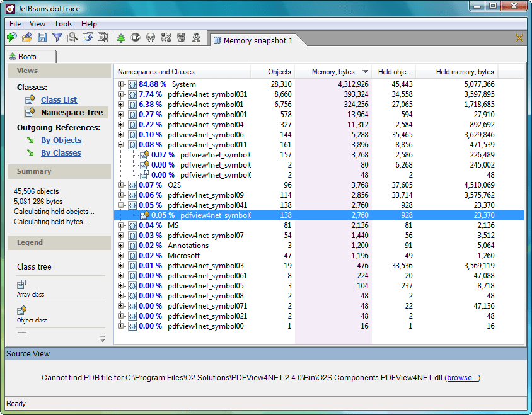Close the Memory snapshot 1 tab
This screenshot has height=415, width=532.
click(519, 38)
